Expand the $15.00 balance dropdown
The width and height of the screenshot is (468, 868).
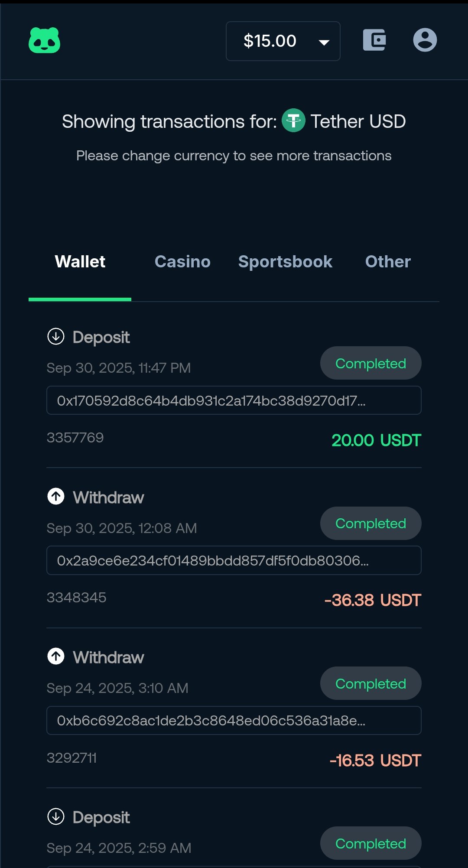coord(270,41)
